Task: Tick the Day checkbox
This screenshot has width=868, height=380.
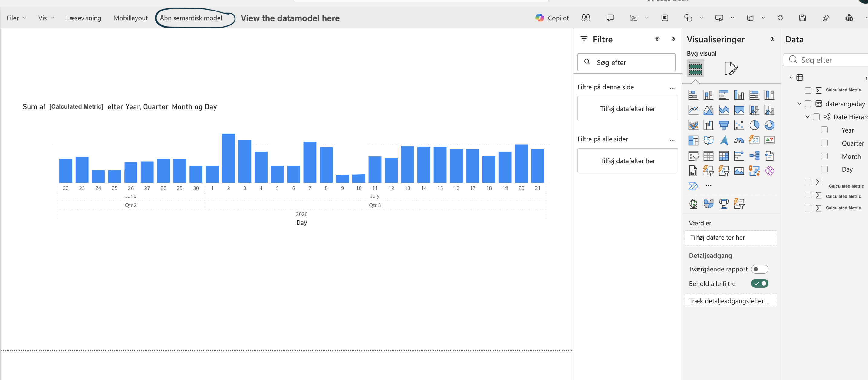Action: 824,169
